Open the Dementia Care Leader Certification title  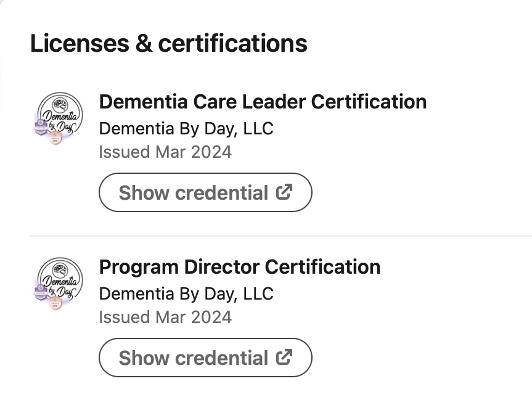coord(263,102)
